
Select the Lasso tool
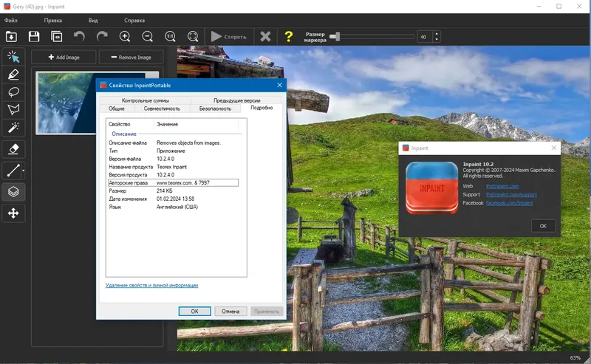(13, 92)
